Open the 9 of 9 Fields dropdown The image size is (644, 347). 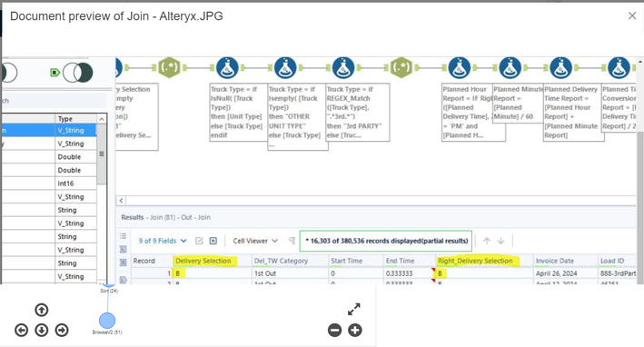[x=163, y=241]
